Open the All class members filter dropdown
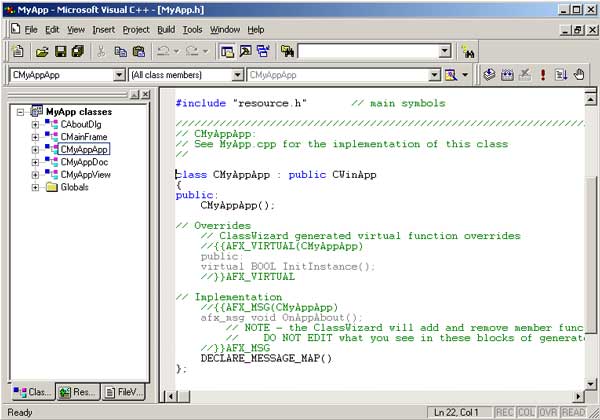This screenshot has height=420, width=600. click(238, 75)
